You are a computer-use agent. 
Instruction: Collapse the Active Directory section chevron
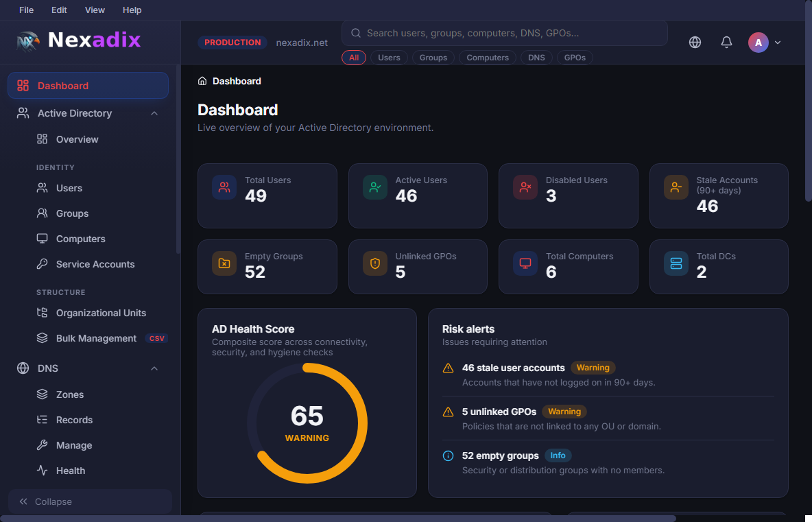point(154,113)
